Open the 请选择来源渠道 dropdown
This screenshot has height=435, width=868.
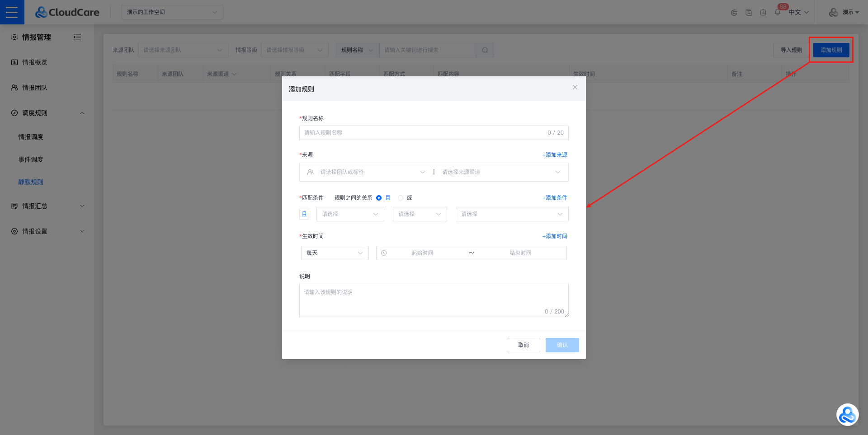pos(500,172)
